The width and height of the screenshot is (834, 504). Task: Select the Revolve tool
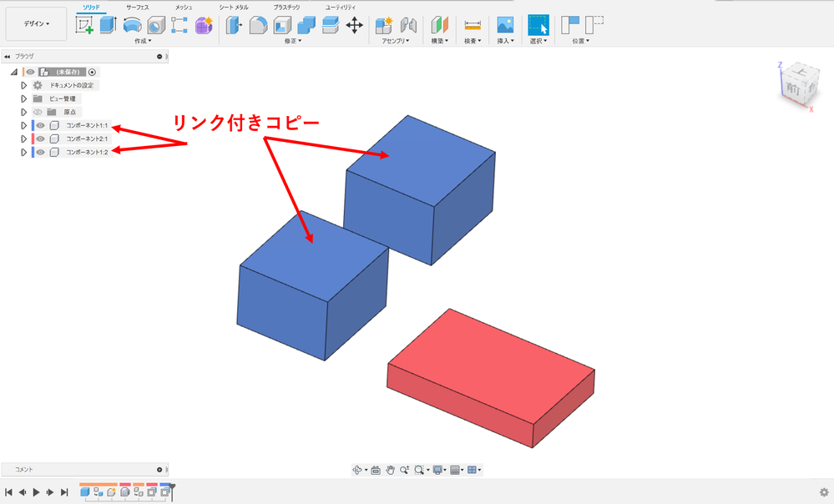click(x=132, y=25)
